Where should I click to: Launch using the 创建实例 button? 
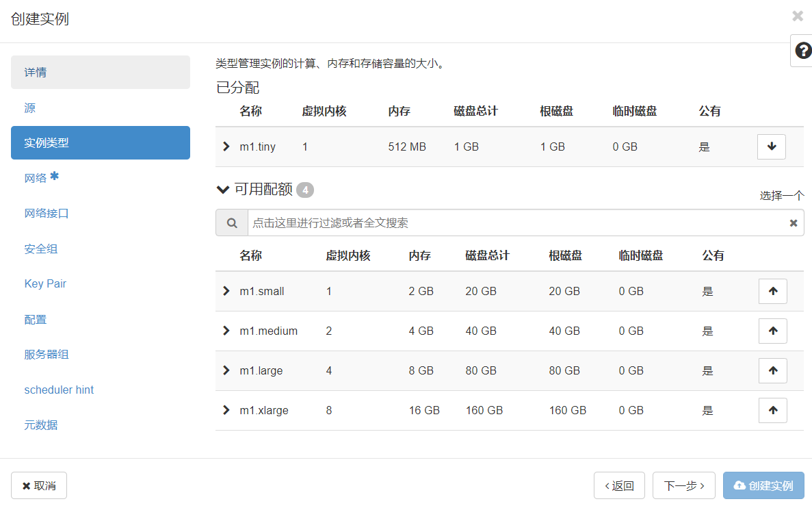tap(763, 485)
